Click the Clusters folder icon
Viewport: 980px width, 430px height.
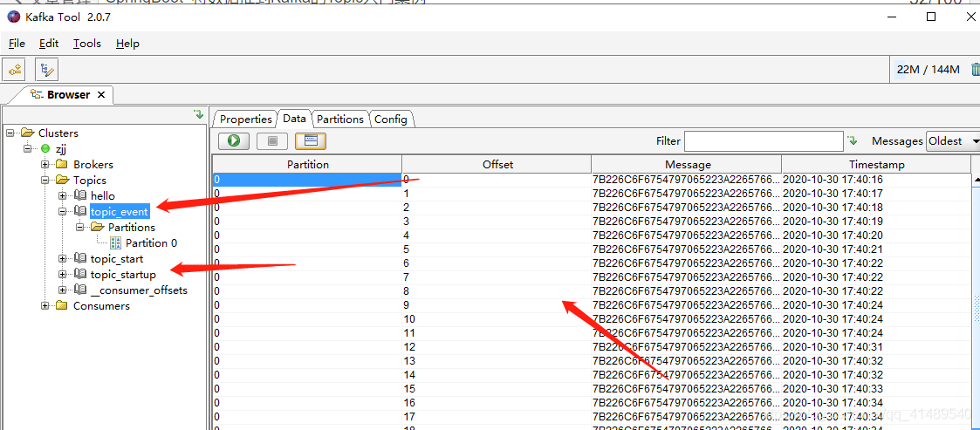pos(28,133)
